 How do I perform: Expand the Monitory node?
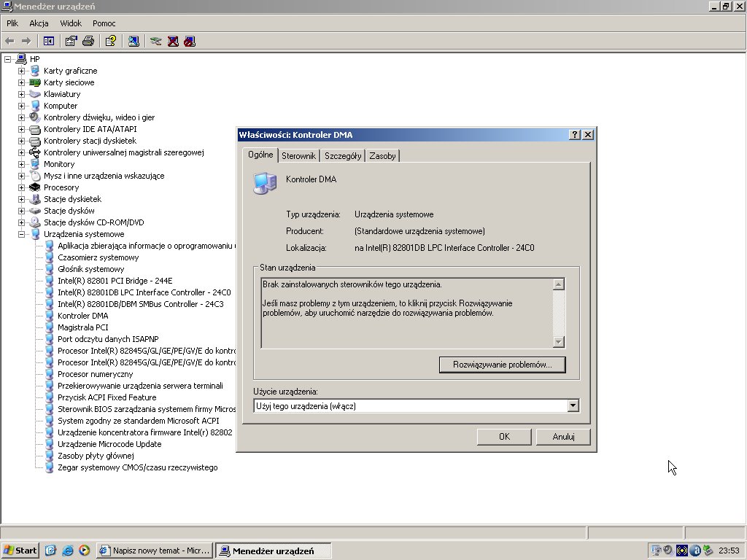click(21, 164)
